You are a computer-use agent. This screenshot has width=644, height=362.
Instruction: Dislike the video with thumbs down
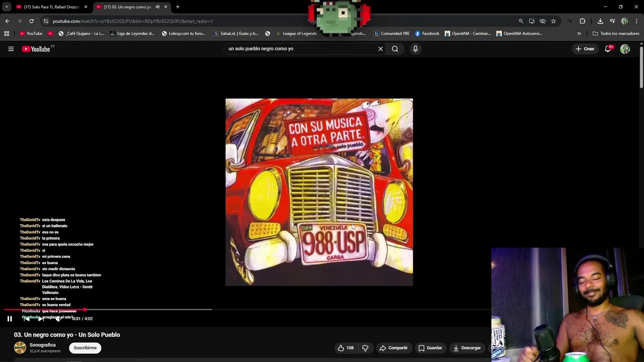pyautogui.click(x=365, y=348)
